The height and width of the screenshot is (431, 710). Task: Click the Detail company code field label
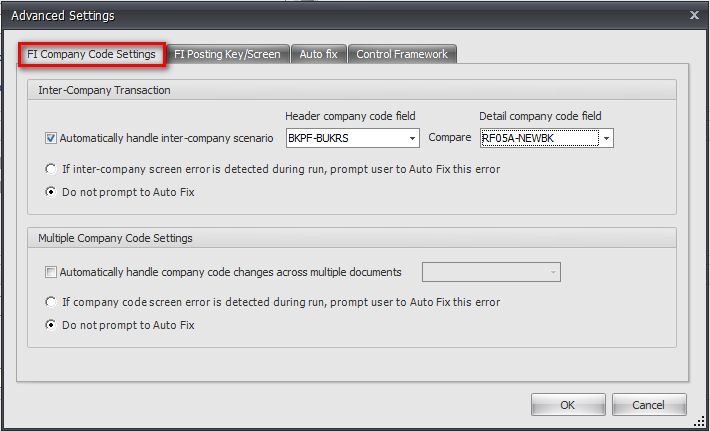540,116
